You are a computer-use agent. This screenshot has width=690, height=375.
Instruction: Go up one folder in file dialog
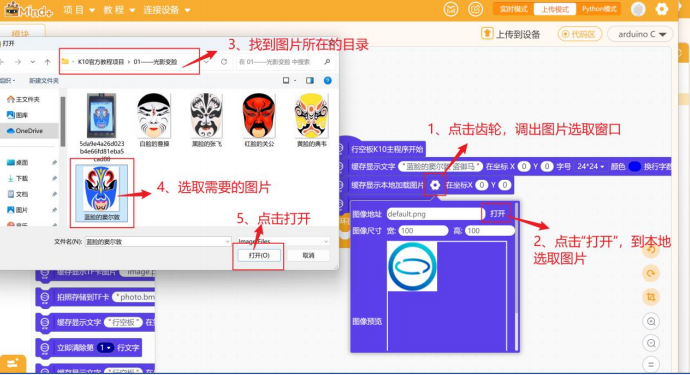(x=48, y=62)
